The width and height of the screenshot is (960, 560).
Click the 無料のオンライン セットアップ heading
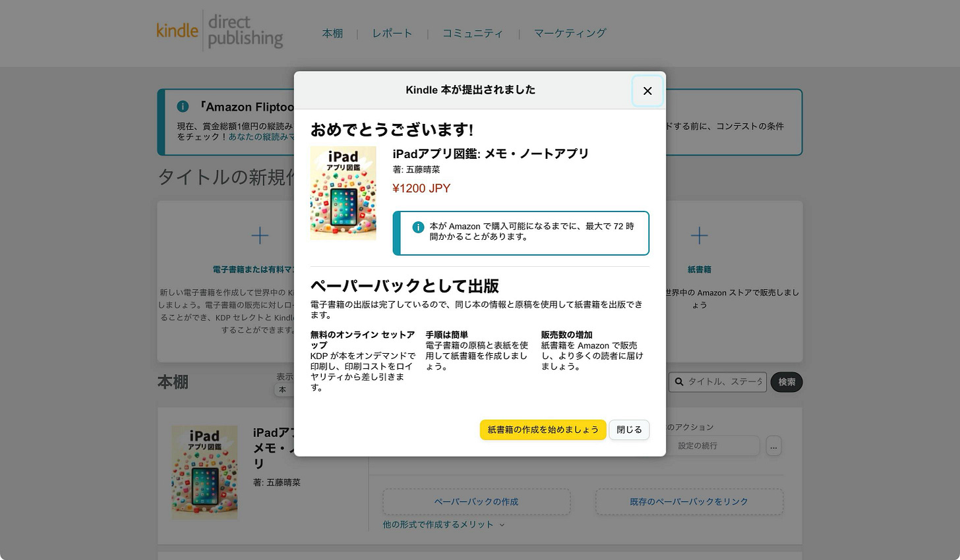[363, 340]
